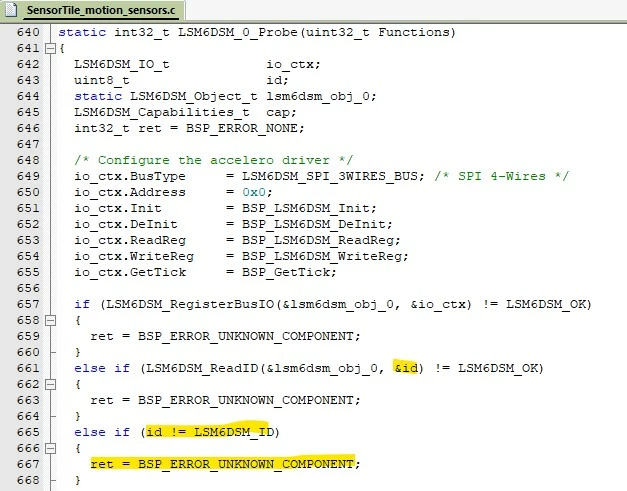Click LSM6DSM_OK on line 657

[x=545, y=304]
